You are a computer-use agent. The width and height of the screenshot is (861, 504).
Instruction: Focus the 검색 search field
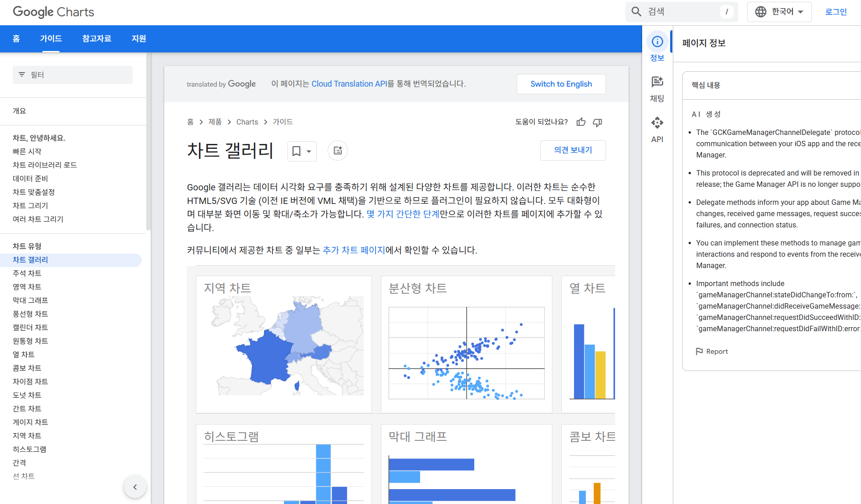[682, 12]
